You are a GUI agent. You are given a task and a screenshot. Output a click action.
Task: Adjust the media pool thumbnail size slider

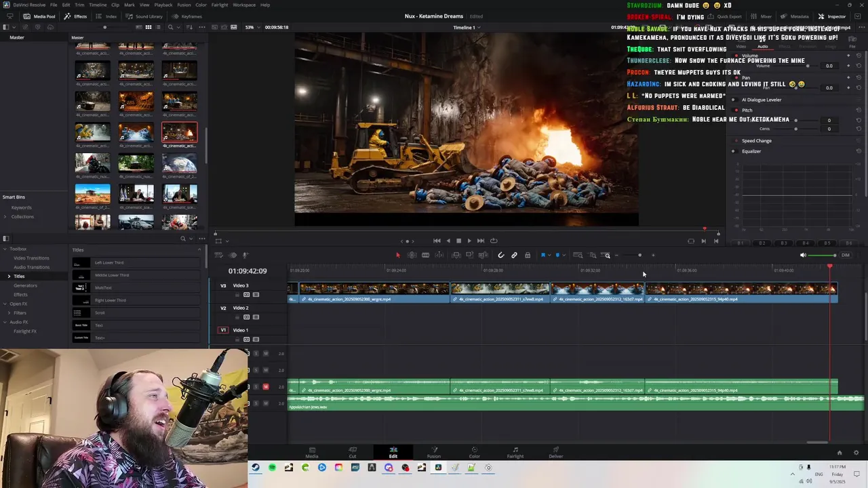pyautogui.click(x=104, y=27)
